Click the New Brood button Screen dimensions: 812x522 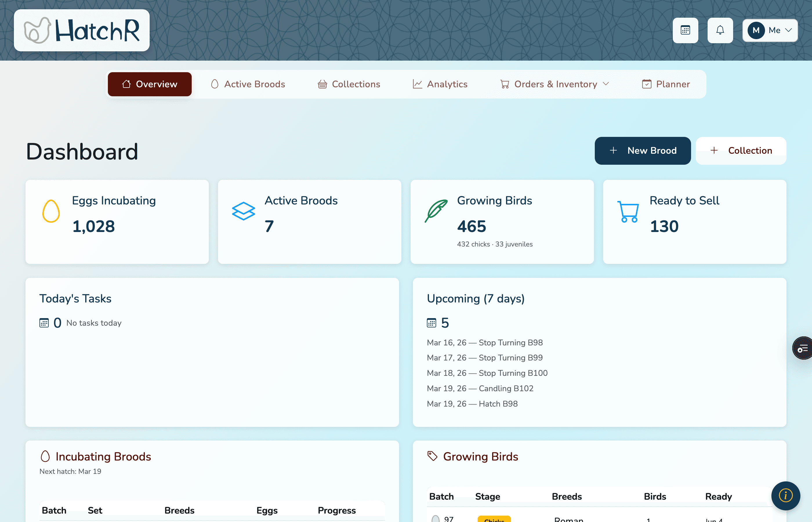point(642,151)
